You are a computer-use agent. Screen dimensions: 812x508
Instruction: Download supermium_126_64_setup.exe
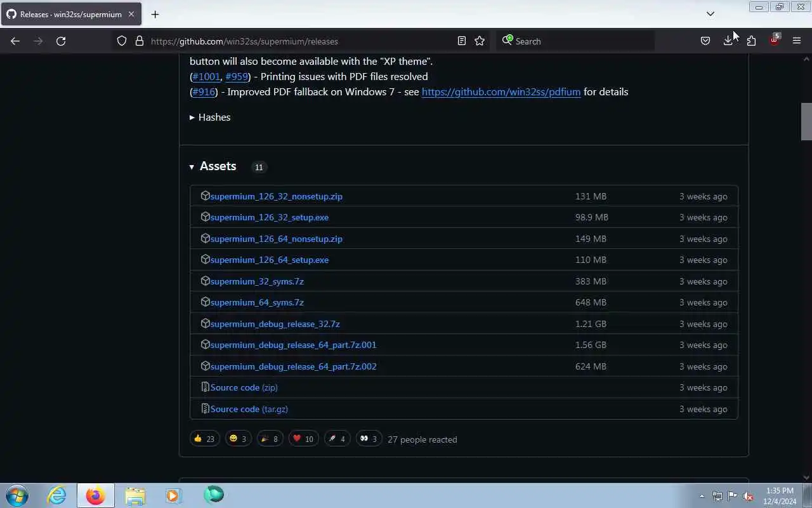(x=270, y=260)
